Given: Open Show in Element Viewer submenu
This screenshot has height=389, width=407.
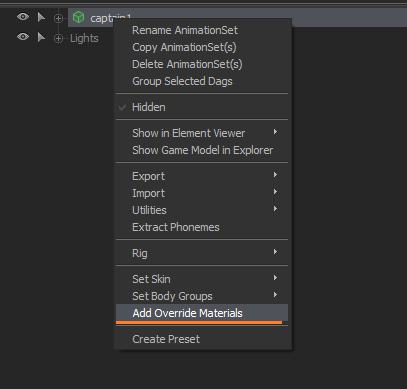Looking at the screenshot, I should coord(202,133).
